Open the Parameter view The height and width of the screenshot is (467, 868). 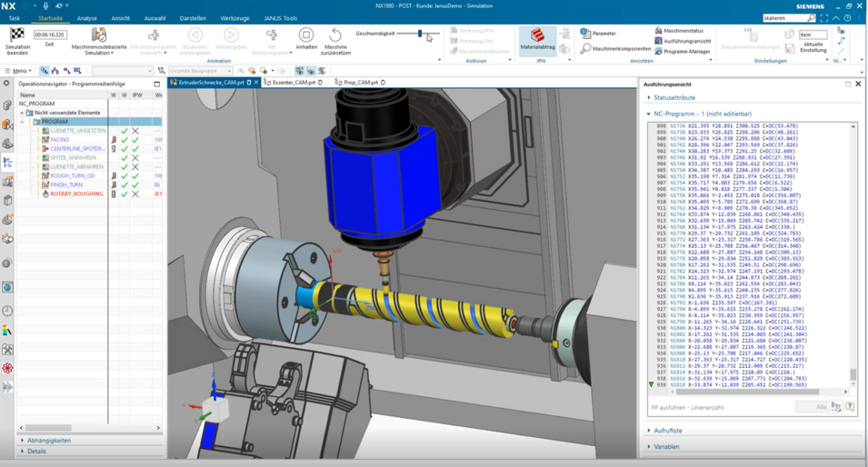click(598, 34)
